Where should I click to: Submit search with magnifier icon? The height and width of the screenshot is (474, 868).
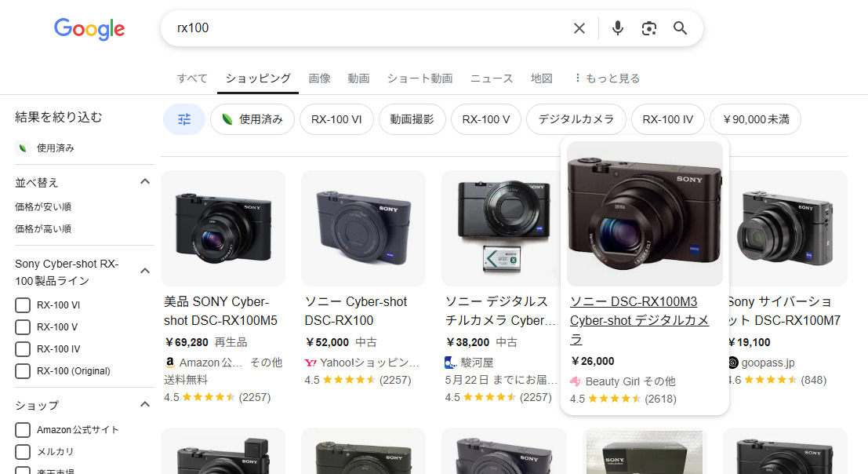point(680,28)
